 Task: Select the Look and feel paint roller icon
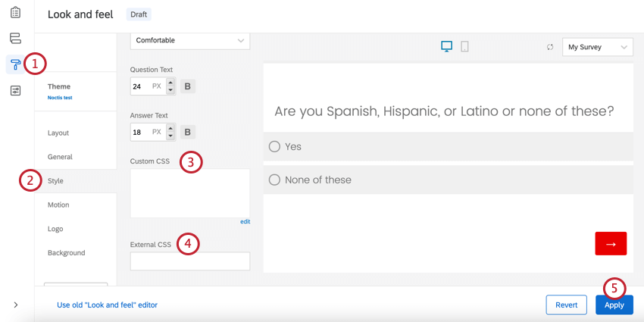pyautogui.click(x=15, y=64)
